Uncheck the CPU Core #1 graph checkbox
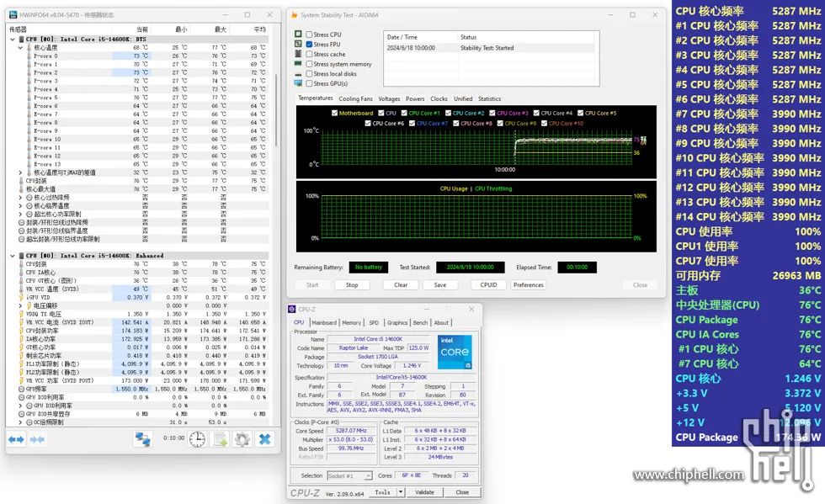Image resolution: width=825 pixels, height=504 pixels. coord(404,113)
